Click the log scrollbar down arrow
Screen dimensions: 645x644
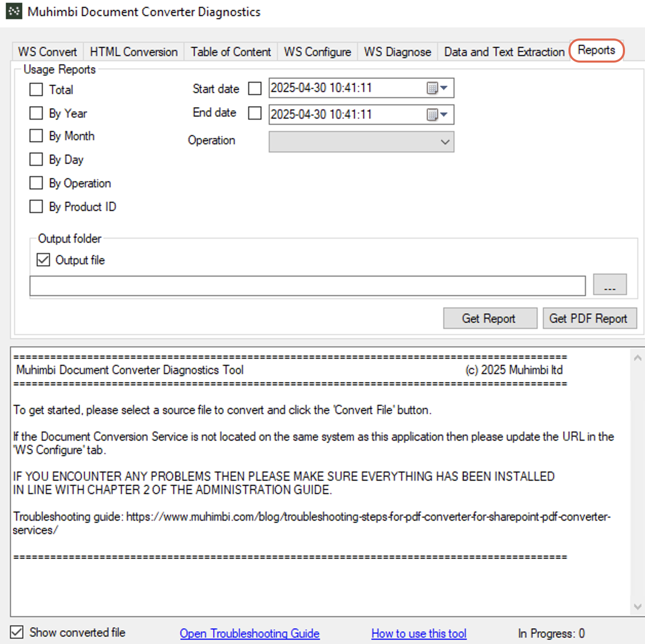[x=637, y=607]
